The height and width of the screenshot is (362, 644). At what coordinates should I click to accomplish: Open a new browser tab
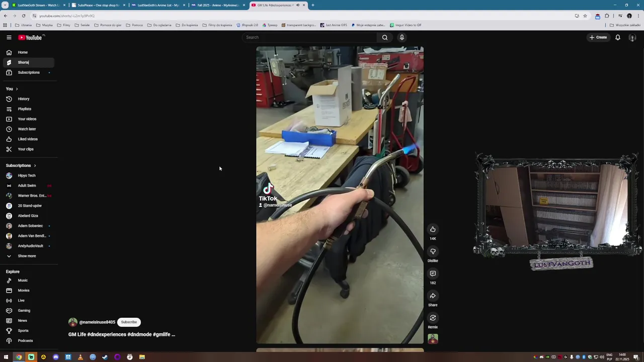(x=313, y=5)
